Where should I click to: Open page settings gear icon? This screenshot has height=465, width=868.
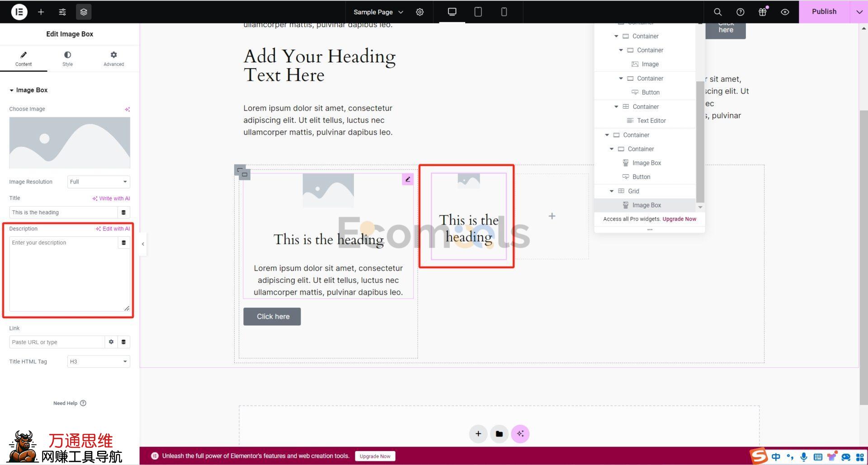(x=420, y=12)
